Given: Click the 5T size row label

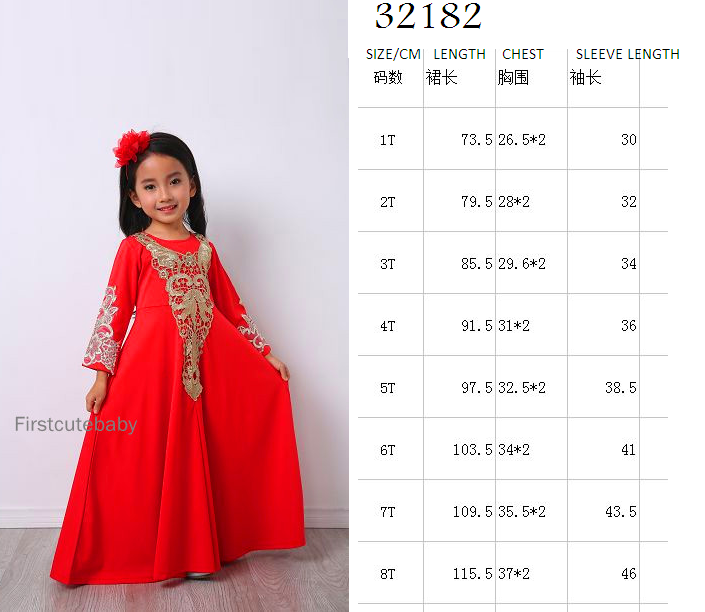Looking at the screenshot, I should click(x=387, y=388).
